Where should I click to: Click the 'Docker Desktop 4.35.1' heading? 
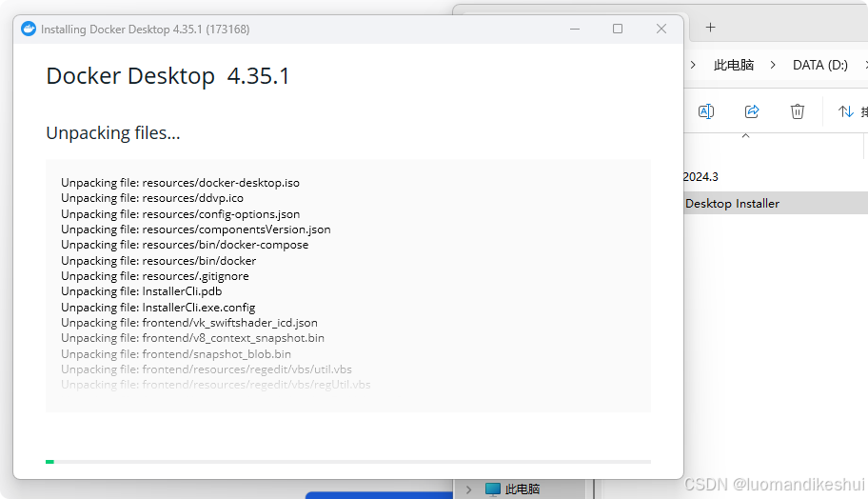(168, 76)
